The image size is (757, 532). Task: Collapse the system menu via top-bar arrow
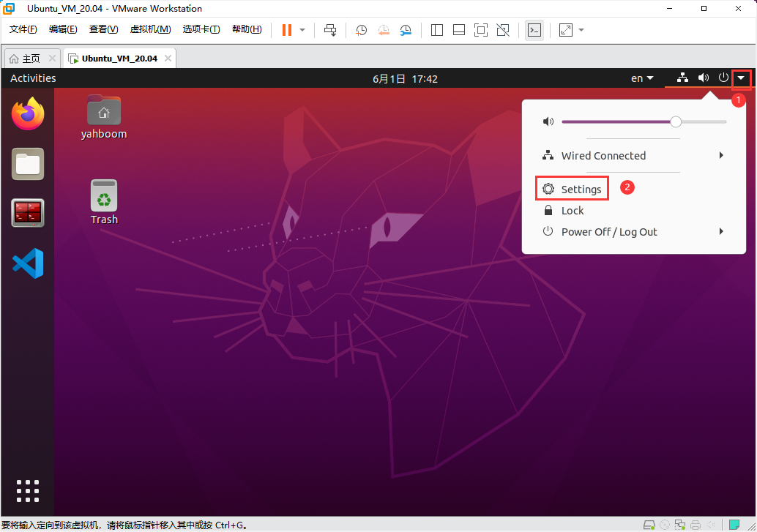741,78
